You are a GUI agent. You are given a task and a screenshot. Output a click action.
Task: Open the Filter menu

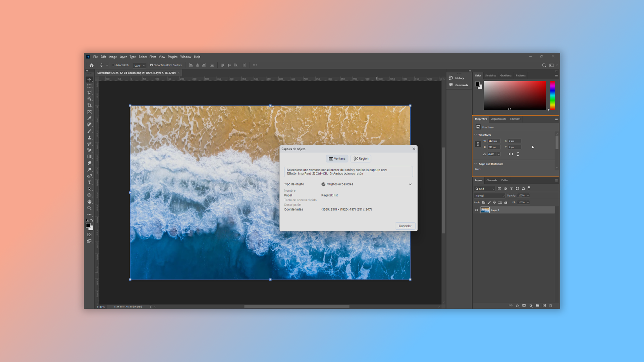[x=153, y=57]
